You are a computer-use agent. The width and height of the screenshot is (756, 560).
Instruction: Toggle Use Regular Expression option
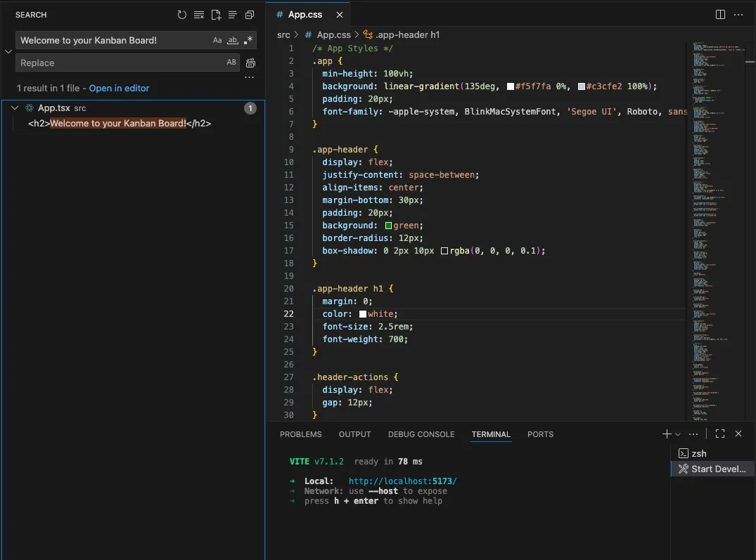pos(248,41)
